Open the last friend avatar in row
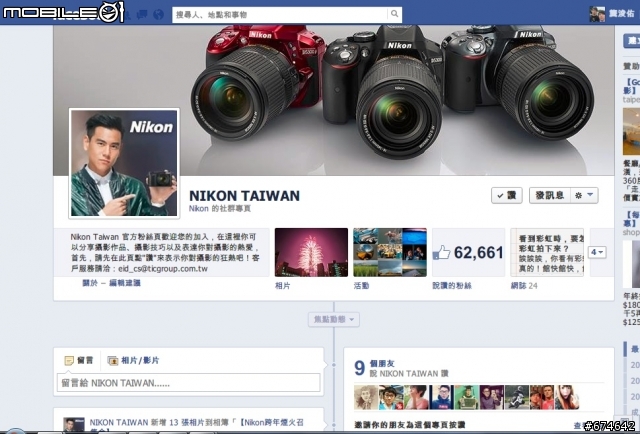Image resolution: width=640 pixels, height=434 pixels. click(567, 397)
